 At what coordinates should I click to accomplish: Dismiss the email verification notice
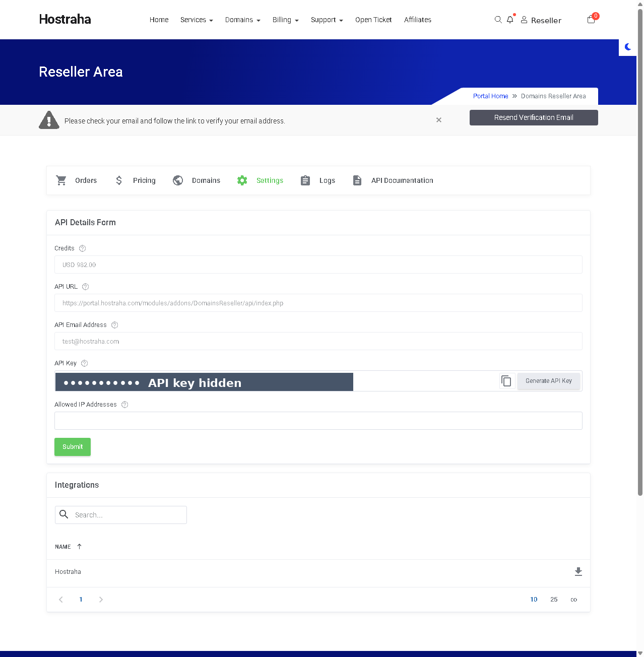(x=439, y=120)
